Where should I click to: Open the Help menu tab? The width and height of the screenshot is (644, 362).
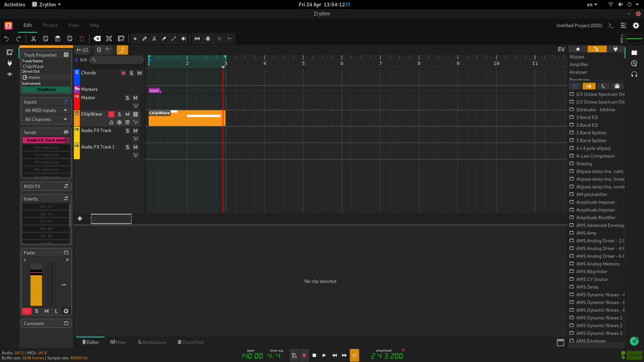[94, 25]
